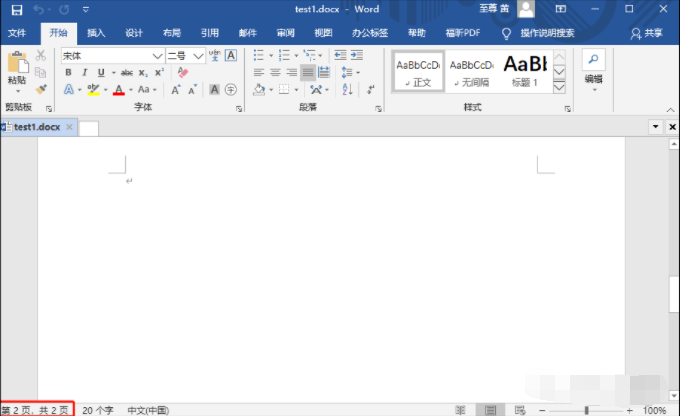Viewport: 680px width, 416px height.
Task: Apply the red font color
Action: 118,90
